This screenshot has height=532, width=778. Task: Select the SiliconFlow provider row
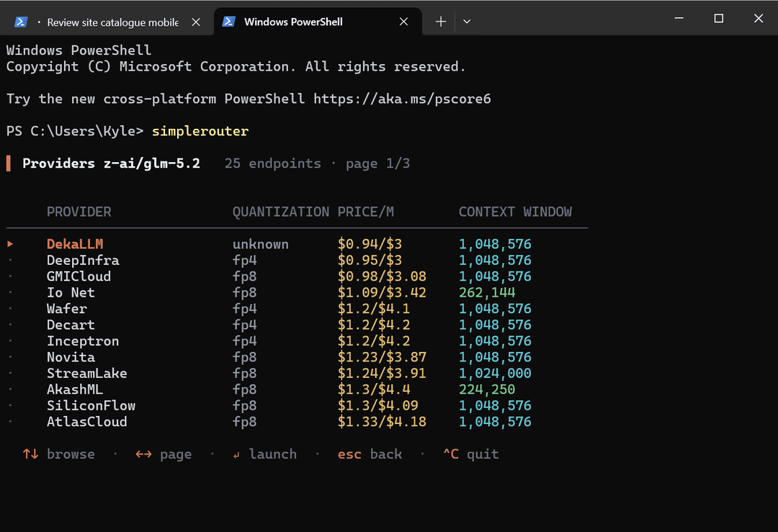[297, 405]
